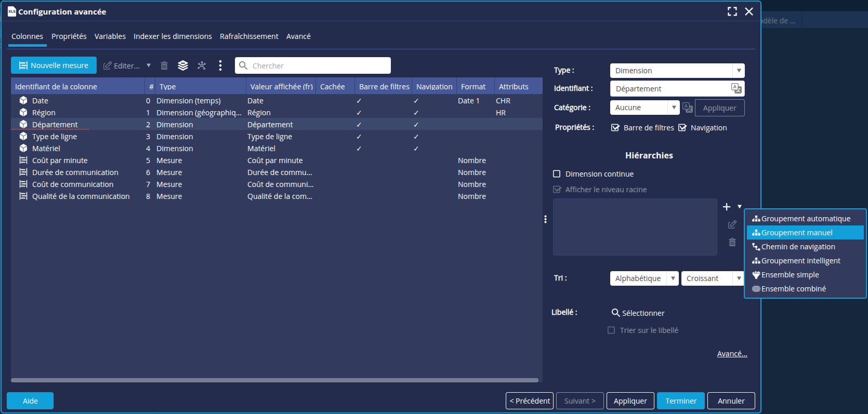Expand the Catégorie Aucune dropdown

[645, 108]
